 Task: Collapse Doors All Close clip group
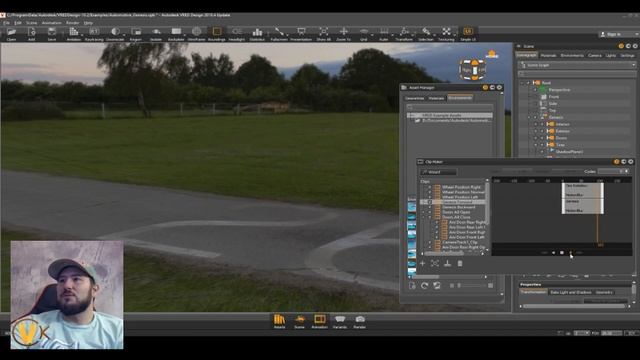tap(424, 217)
